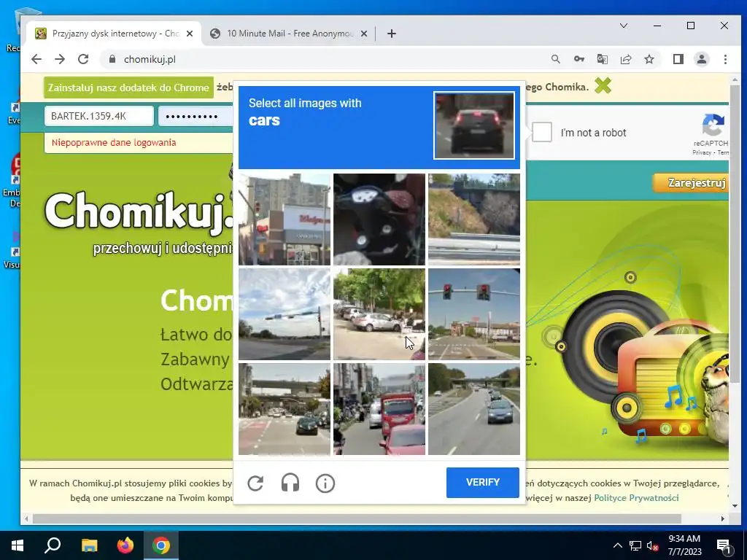
Task: Click the horizontal page scrollbar
Action: tap(357, 518)
